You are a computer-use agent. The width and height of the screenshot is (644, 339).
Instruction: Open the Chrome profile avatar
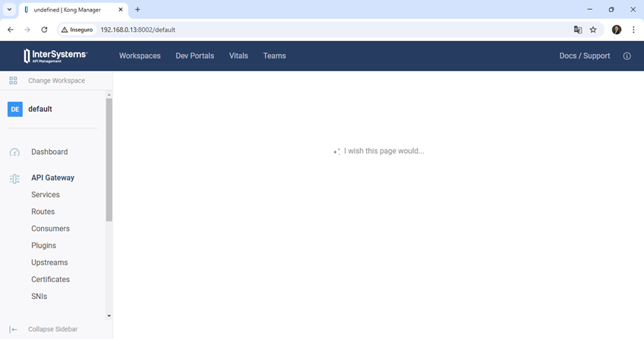pyautogui.click(x=617, y=30)
